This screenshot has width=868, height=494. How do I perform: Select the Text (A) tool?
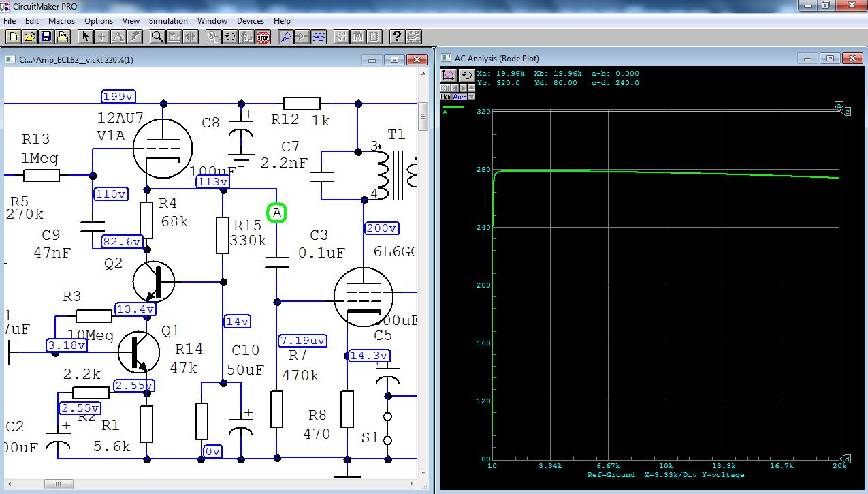click(x=118, y=37)
